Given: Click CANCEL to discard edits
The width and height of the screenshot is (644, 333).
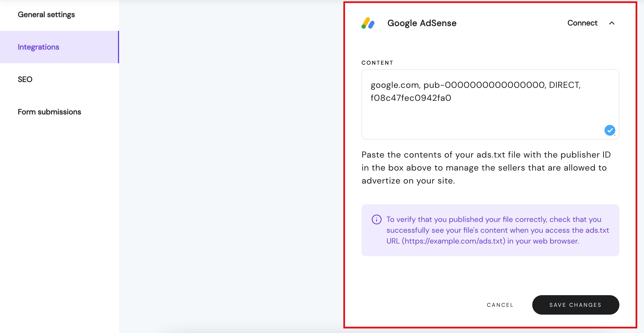Looking at the screenshot, I should point(500,305).
